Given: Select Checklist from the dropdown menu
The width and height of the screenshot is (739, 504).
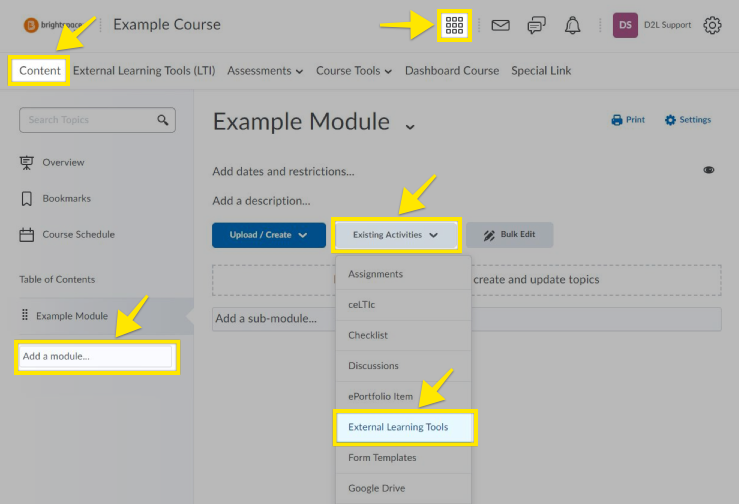Looking at the screenshot, I should click(403, 335).
